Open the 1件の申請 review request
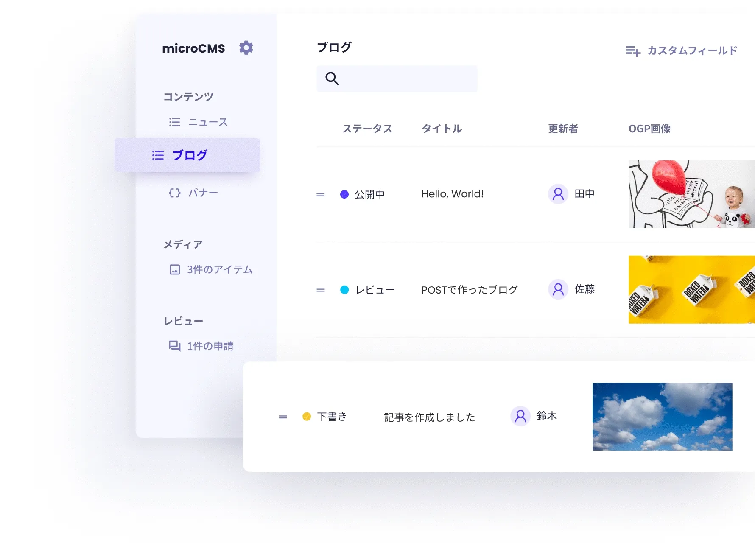 click(210, 346)
